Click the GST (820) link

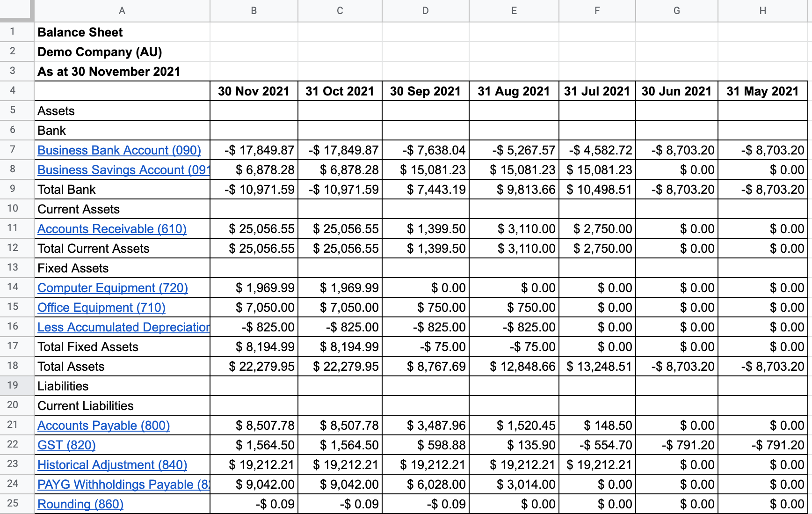66,445
